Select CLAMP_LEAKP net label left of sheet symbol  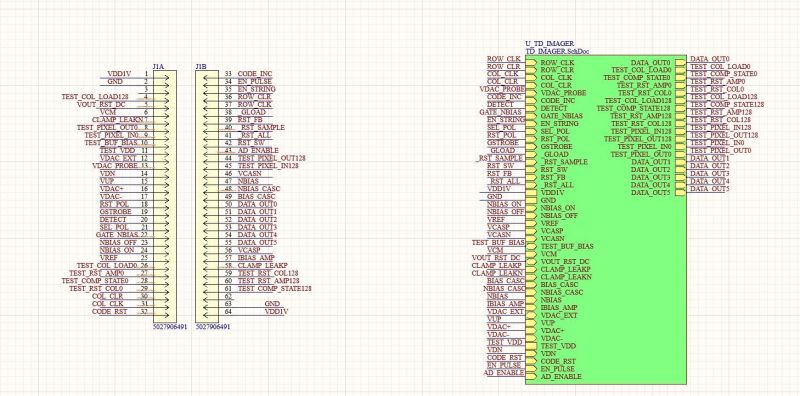(x=497, y=265)
